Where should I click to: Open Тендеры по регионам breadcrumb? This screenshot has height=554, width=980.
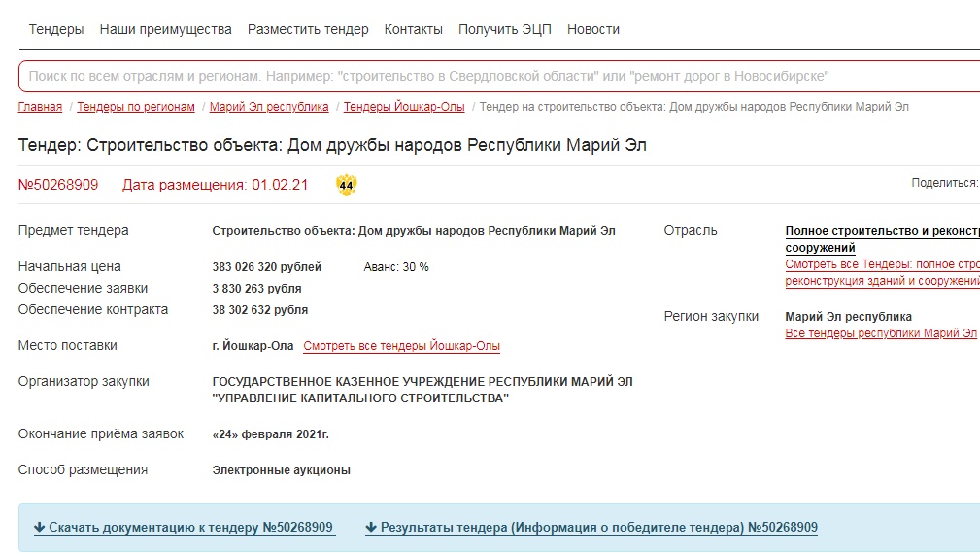(136, 107)
